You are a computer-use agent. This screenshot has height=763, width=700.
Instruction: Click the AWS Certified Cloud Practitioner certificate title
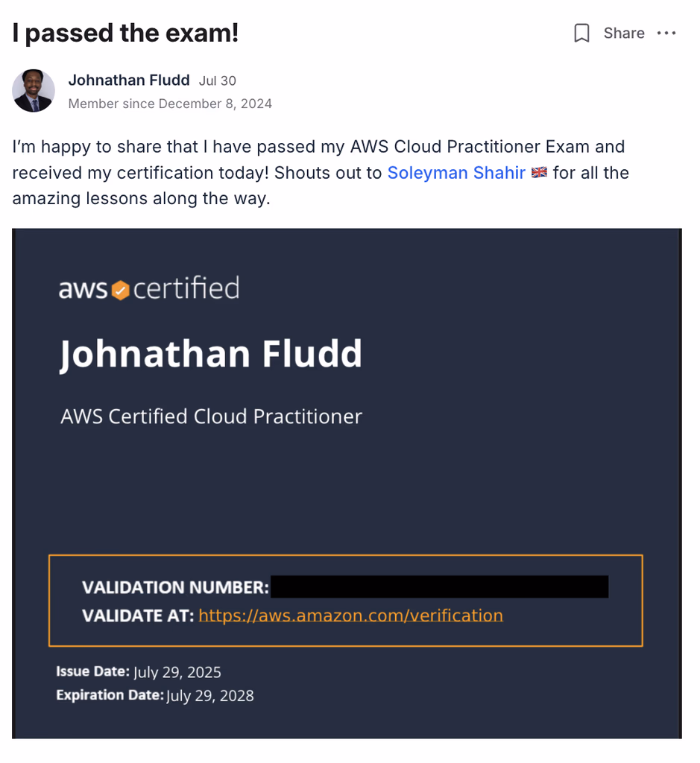point(211,416)
